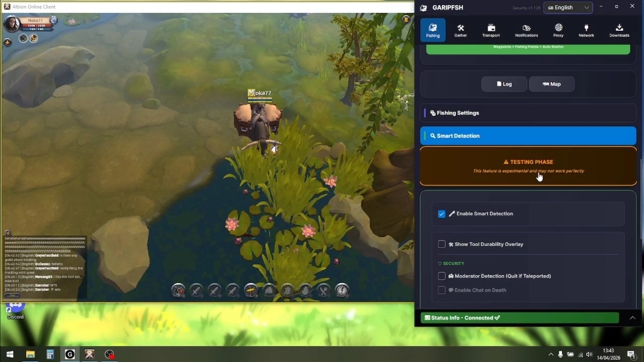
Task: Collapse the Smart Detection section
Action: pos(528,136)
